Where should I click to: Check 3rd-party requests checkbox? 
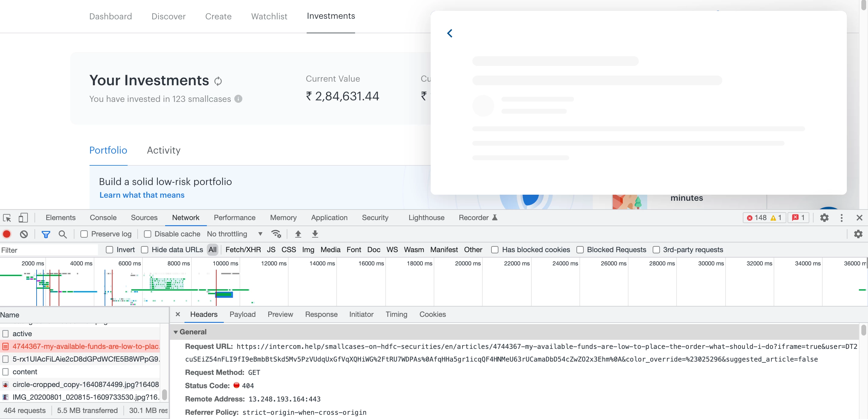(x=656, y=250)
